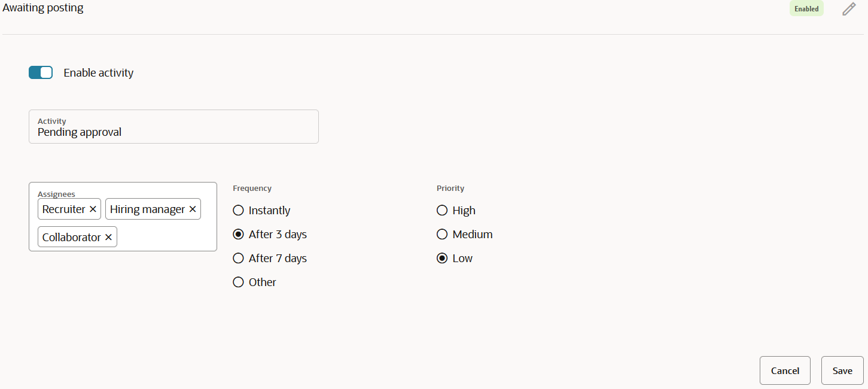Screen dimensions: 868x389
Task: Toggle the Enable activity switch
Action: point(41,72)
